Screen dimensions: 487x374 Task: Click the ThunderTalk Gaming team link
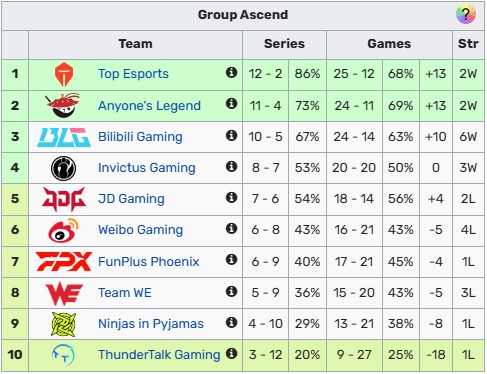tap(159, 355)
